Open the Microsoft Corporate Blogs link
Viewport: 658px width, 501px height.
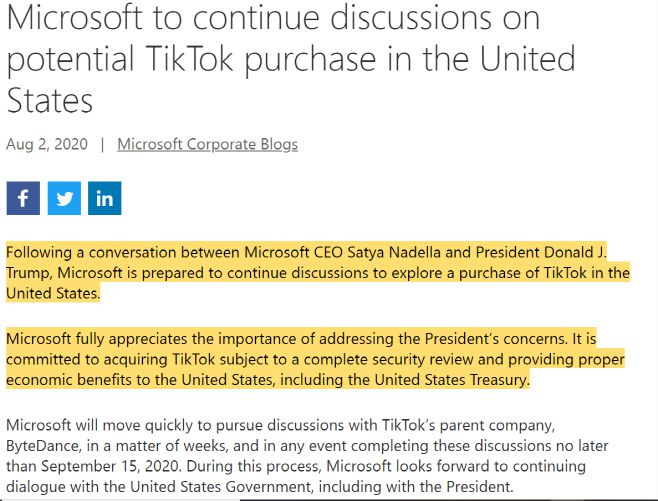click(x=207, y=144)
